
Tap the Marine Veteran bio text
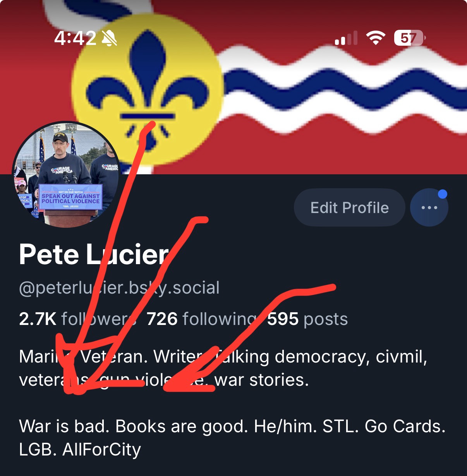point(83,357)
